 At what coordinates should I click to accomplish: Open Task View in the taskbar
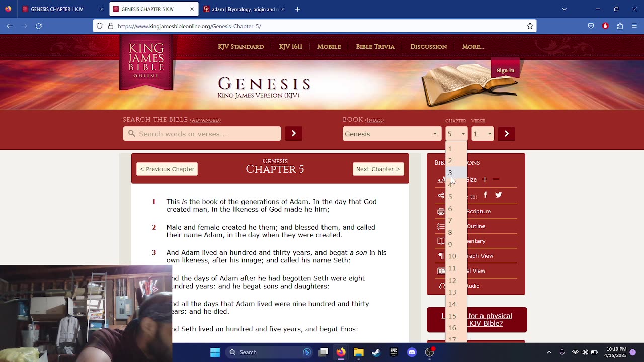(324, 352)
